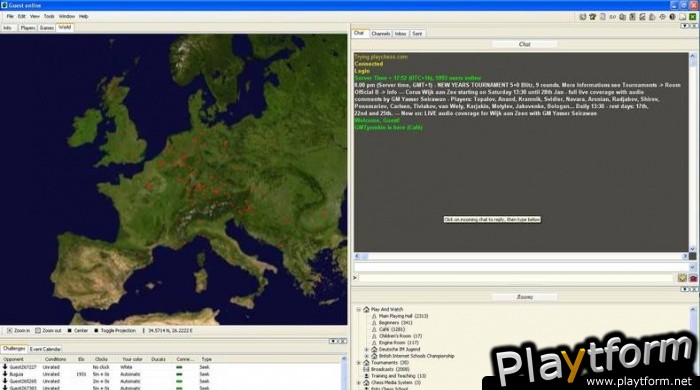Sort challenges by Clocks column

pyautogui.click(x=101, y=359)
